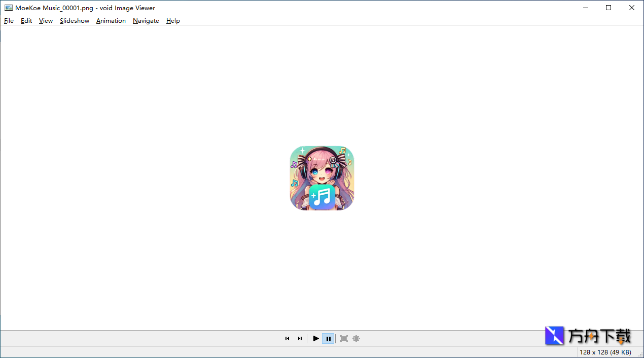The height and width of the screenshot is (358, 644).
Task: Open the Slideshow menu
Action: [74, 20]
